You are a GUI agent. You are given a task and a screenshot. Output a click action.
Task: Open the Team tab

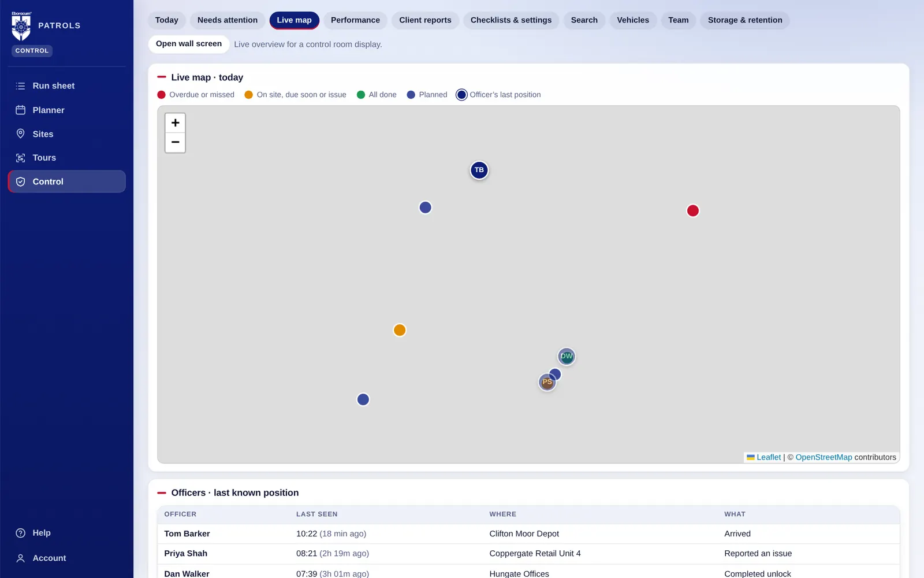pyautogui.click(x=679, y=20)
